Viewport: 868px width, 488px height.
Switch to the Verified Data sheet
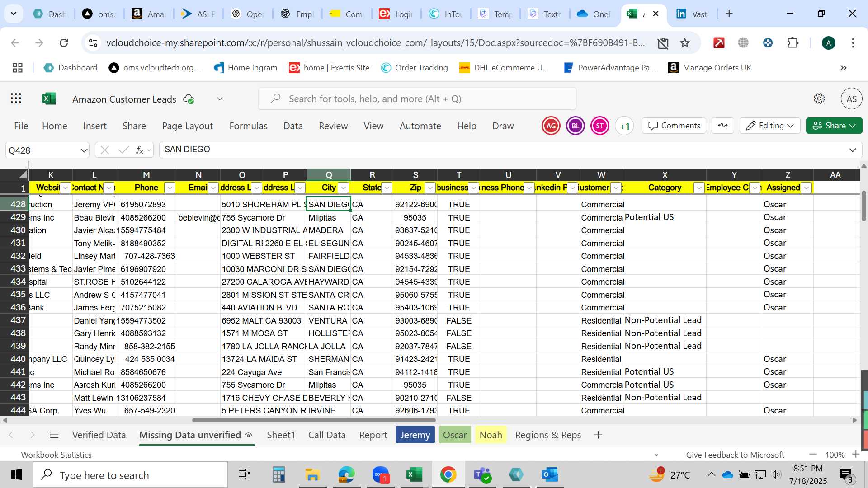tap(99, 435)
